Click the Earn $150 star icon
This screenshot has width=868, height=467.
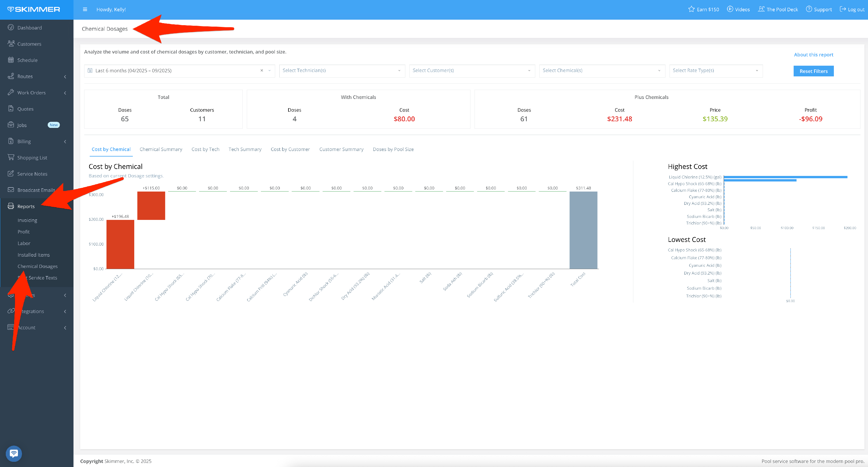tap(691, 10)
